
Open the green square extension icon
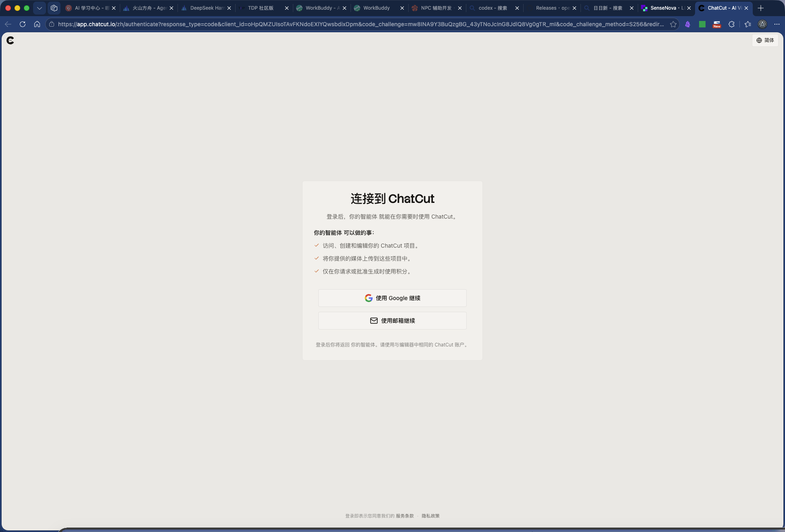(x=702, y=24)
